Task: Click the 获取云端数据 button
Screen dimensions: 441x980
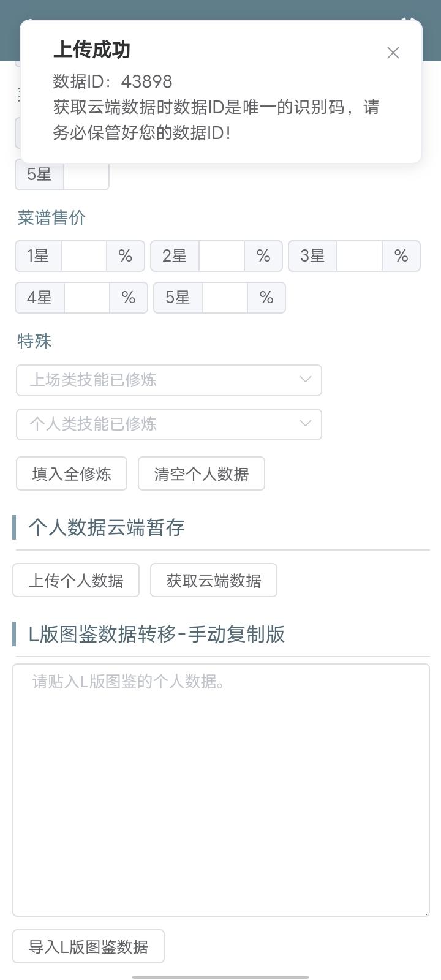Action: [214, 581]
